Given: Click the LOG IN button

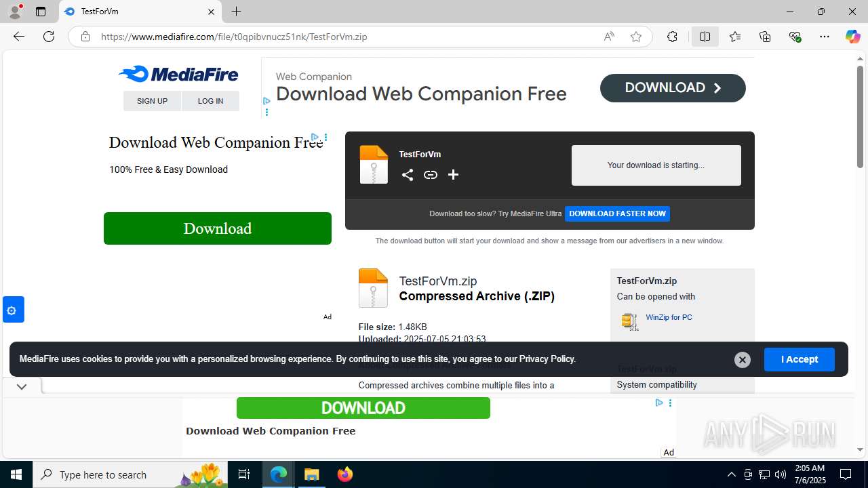Looking at the screenshot, I should (x=210, y=101).
